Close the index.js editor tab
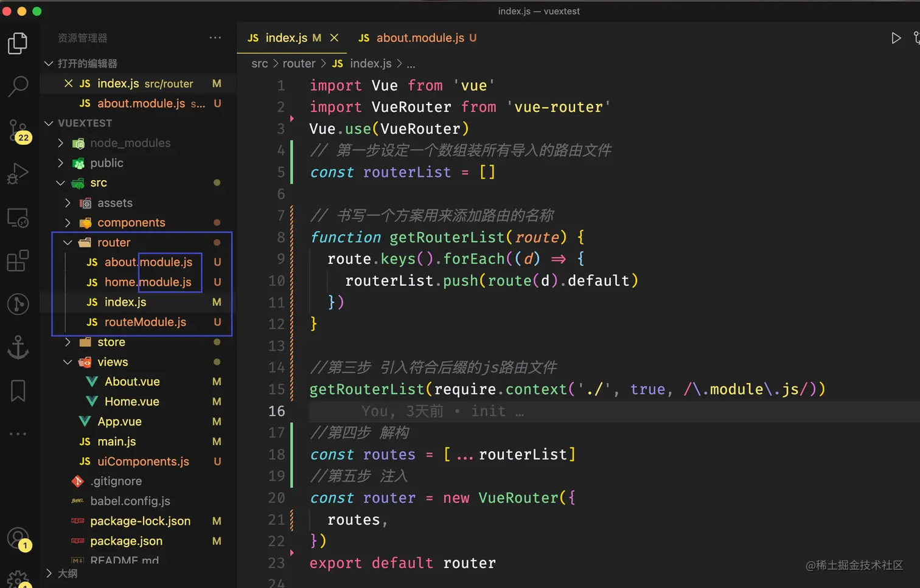The image size is (920, 588). pyautogui.click(x=334, y=38)
